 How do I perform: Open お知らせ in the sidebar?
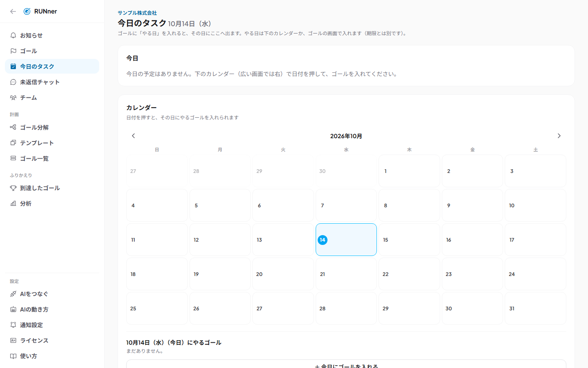[x=52, y=36]
